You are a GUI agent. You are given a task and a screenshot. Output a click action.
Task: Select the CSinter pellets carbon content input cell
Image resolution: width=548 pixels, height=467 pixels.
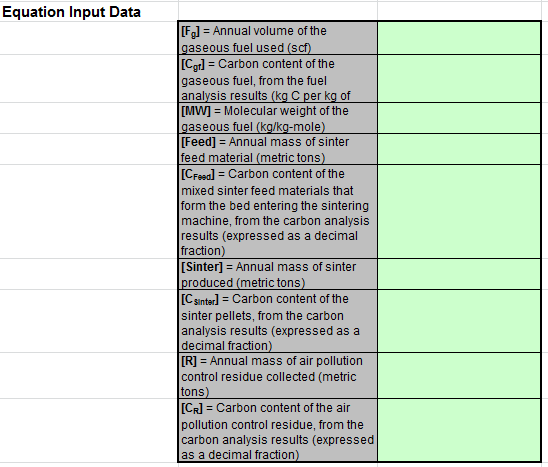click(x=459, y=321)
